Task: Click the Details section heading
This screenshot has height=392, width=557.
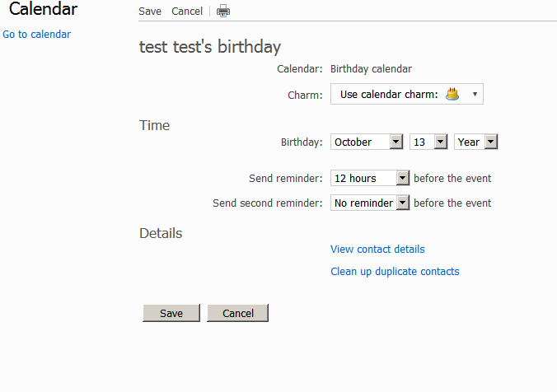Action: pyautogui.click(x=161, y=234)
